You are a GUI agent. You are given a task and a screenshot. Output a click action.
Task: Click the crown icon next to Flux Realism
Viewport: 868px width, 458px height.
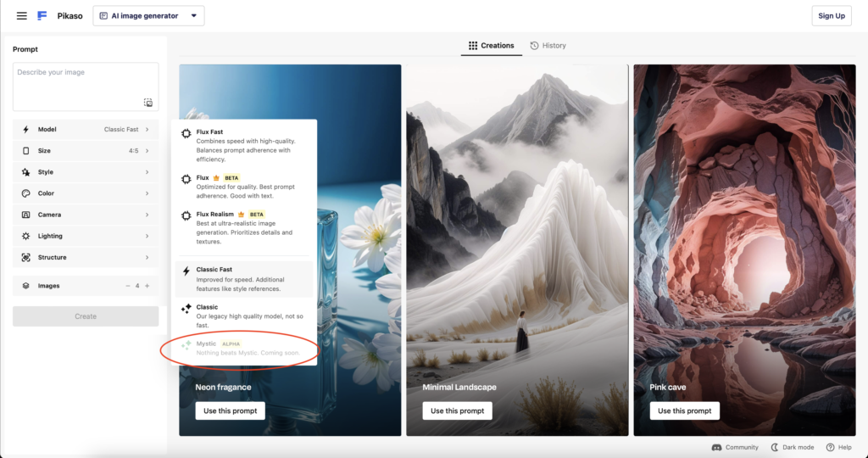tap(242, 215)
